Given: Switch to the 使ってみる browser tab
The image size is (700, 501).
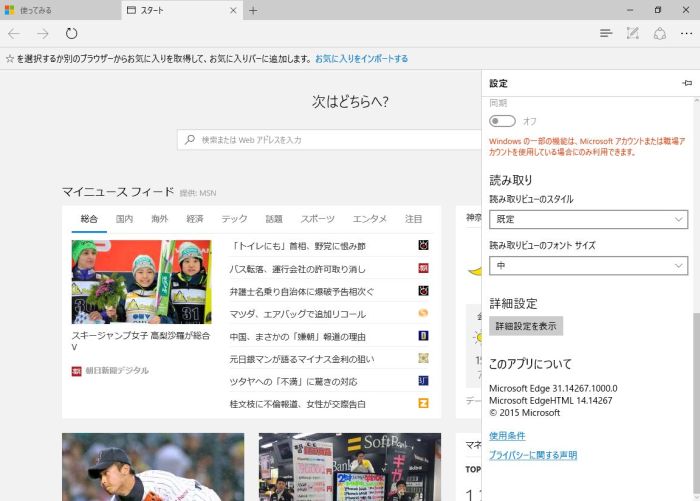Looking at the screenshot, I should coord(60,10).
